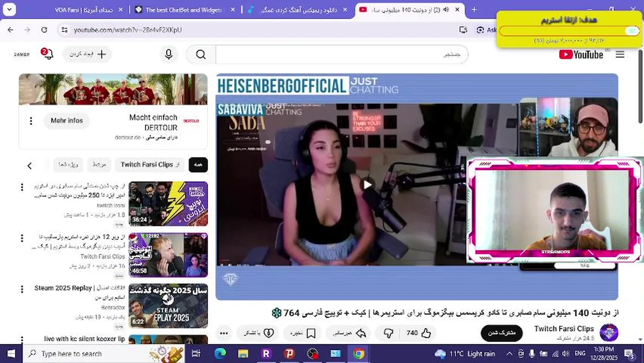The height and width of the screenshot is (363, 644).
Task: Open YouTube notifications bell
Action: [x=48, y=54]
